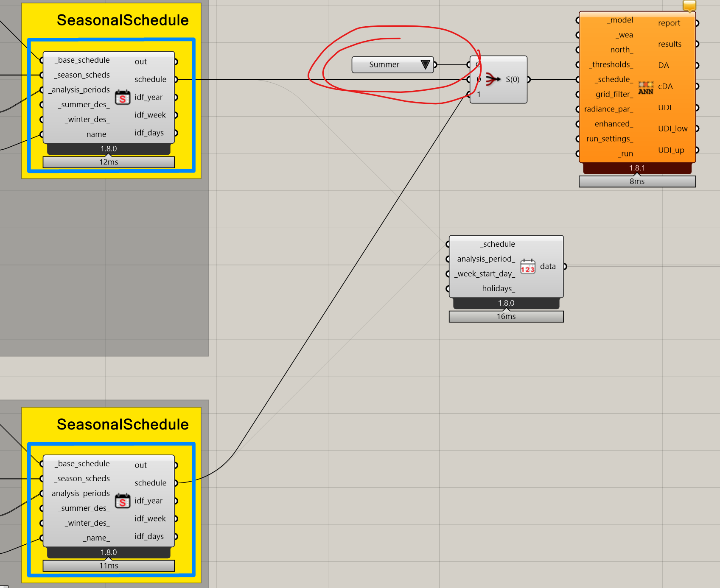Click the 16ms runtime bar under data component

click(506, 316)
